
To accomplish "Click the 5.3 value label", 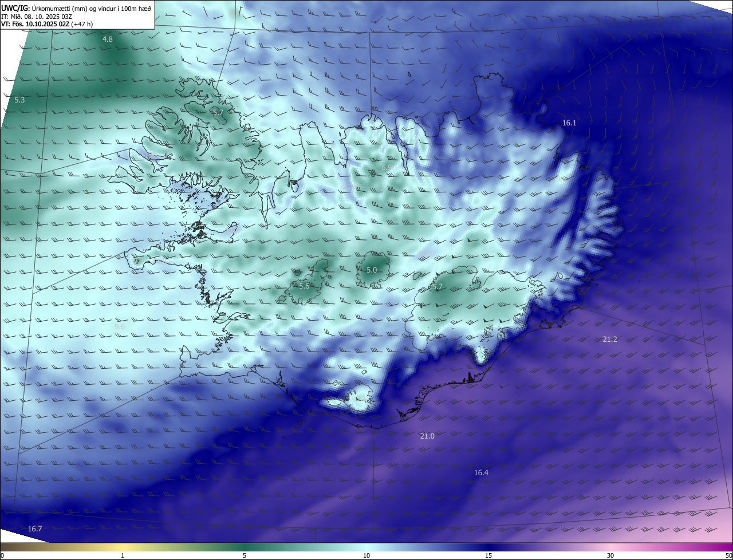I will point(19,100).
